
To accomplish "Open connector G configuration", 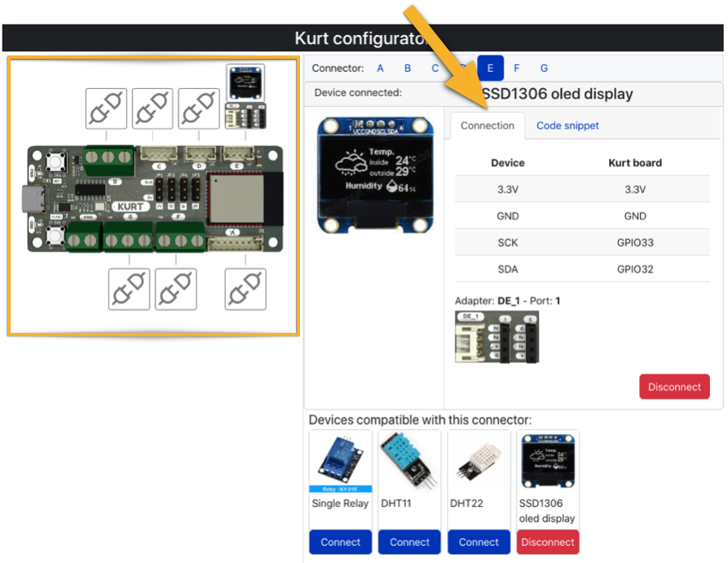I will pyautogui.click(x=544, y=69).
